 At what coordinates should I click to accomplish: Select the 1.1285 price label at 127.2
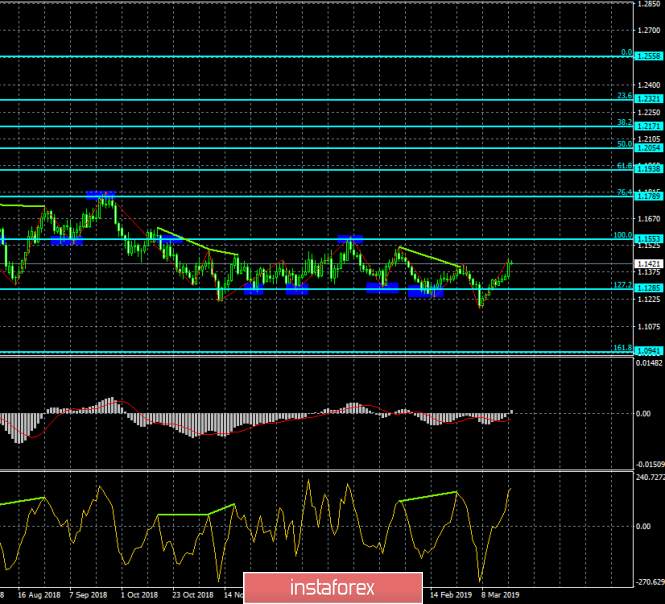coord(648,288)
